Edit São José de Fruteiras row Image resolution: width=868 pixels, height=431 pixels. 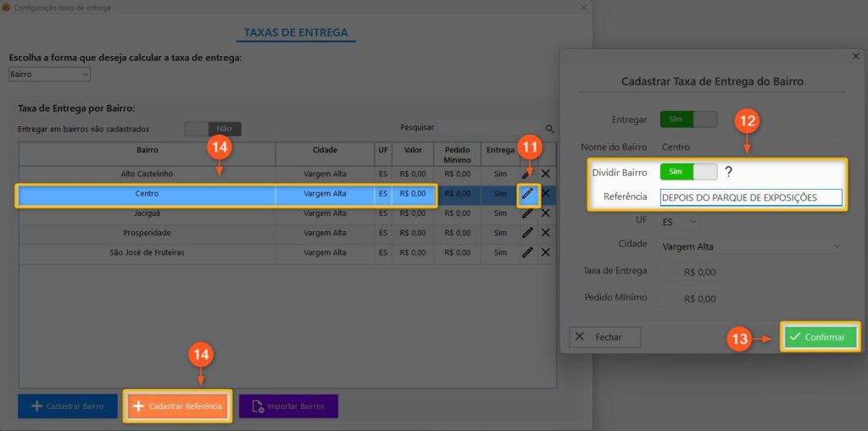(x=528, y=252)
